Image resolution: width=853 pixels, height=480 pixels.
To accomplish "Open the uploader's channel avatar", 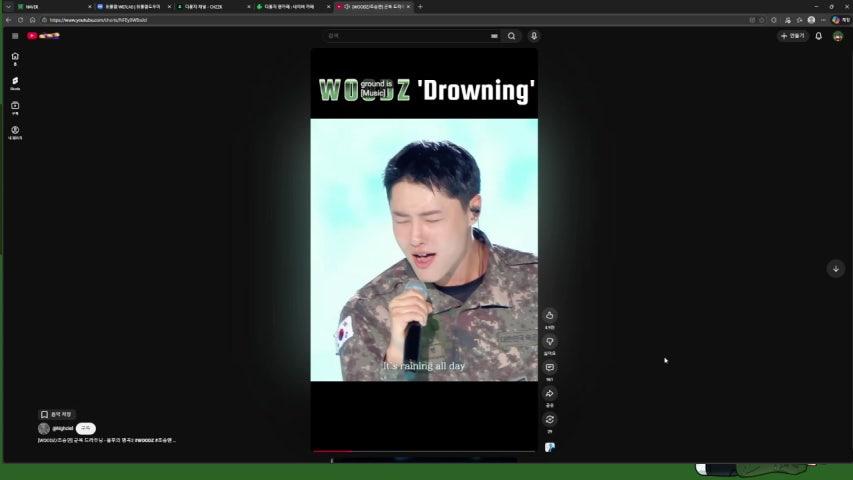I will [x=44, y=429].
